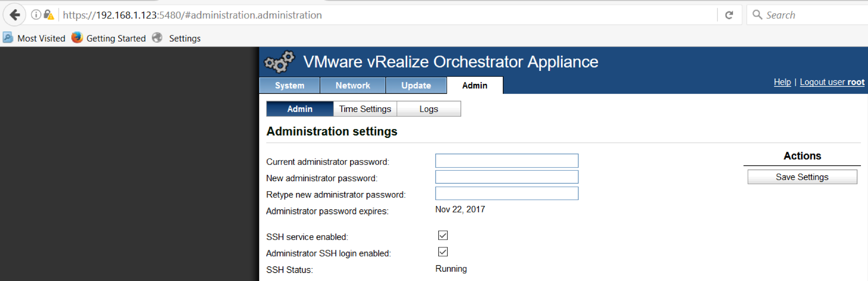Image resolution: width=868 pixels, height=281 pixels.
Task: Select the top-level Admin tab
Action: (x=475, y=86)
